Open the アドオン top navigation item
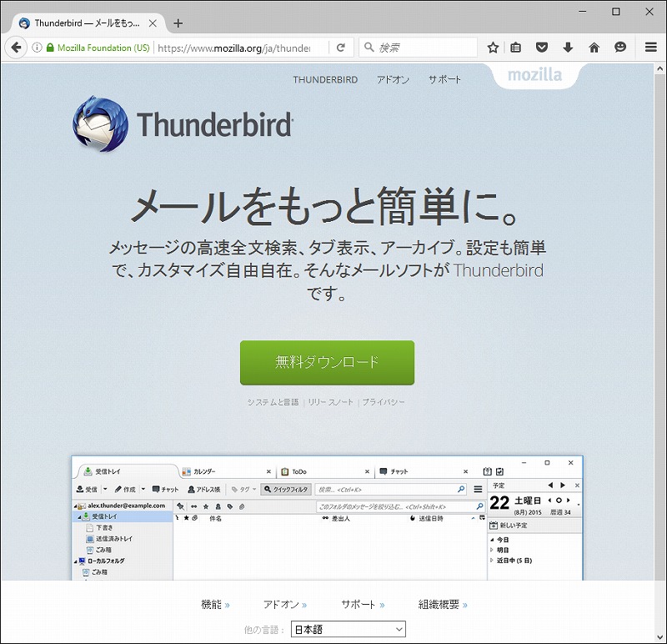 click(x=393, y=79)
